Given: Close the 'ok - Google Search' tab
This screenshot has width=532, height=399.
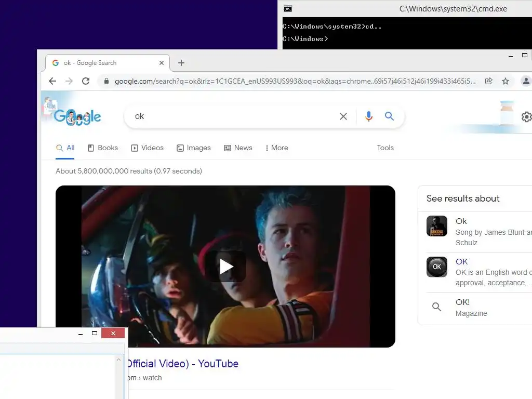Looking at the screenshot, I should (162, 63).
